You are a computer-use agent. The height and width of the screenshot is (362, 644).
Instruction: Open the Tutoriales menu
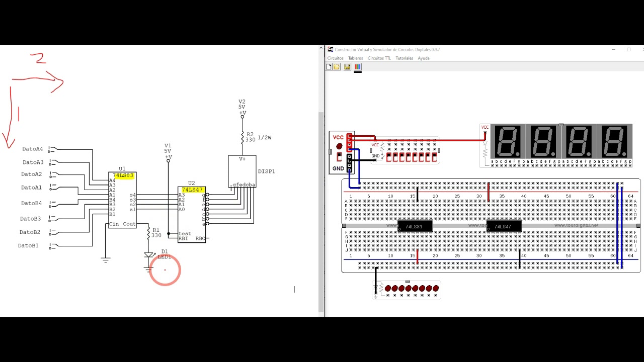[404, 58]
